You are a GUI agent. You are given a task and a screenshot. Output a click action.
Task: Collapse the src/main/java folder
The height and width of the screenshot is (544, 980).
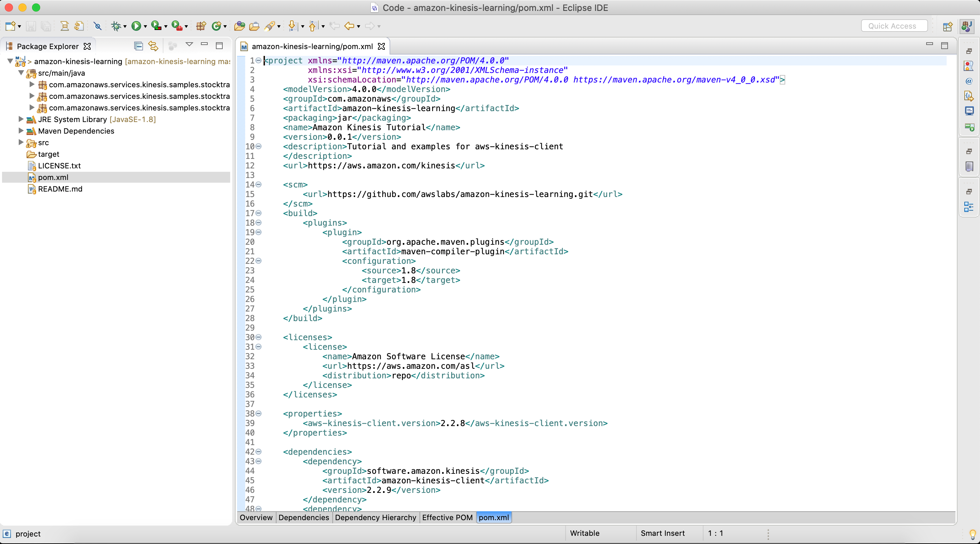[x=21, y=73]
